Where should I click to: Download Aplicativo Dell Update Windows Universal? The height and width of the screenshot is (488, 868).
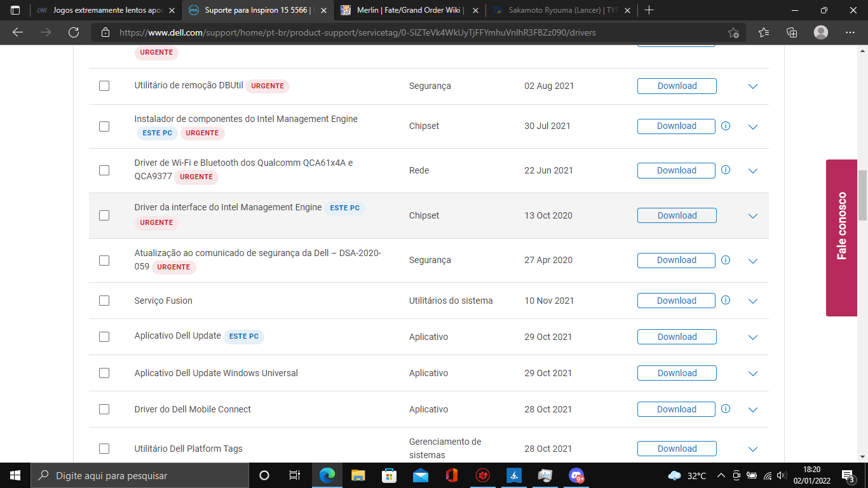[677, 373]
